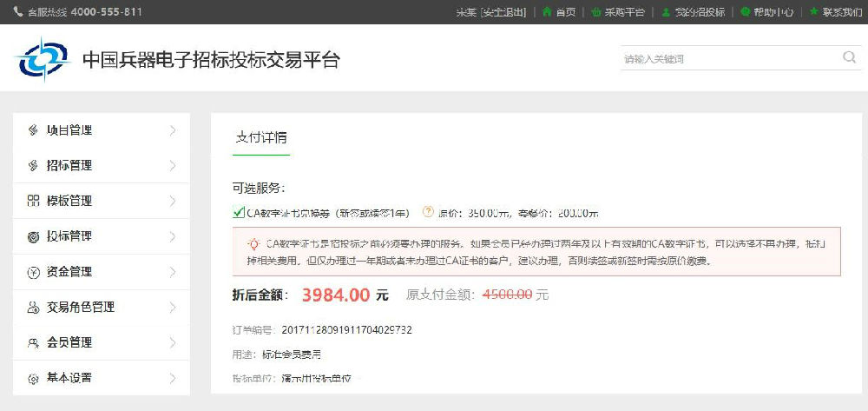The height and width of the screenshot is (411, 868).
Task: Click the platform logo icon
Action: tap(43, 59)
